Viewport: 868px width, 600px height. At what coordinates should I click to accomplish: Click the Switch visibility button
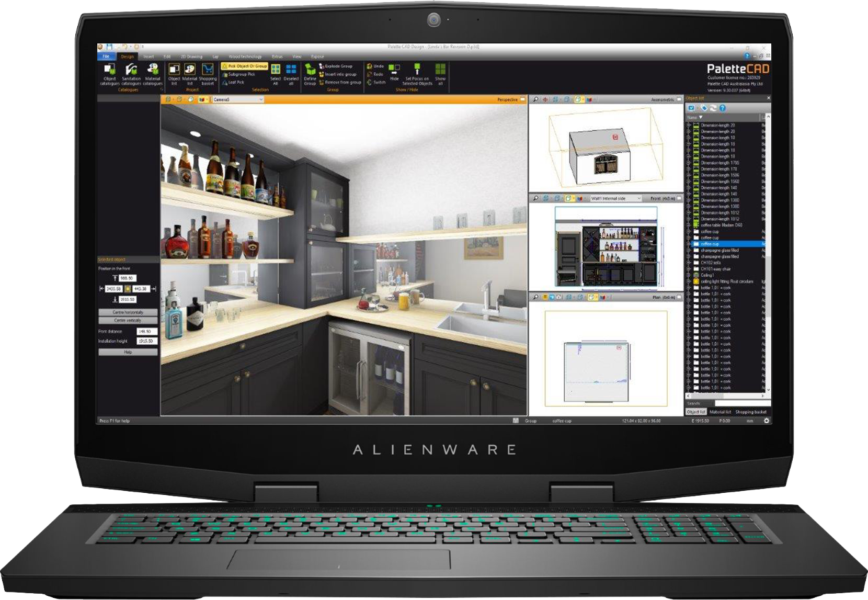pos(376,82)
